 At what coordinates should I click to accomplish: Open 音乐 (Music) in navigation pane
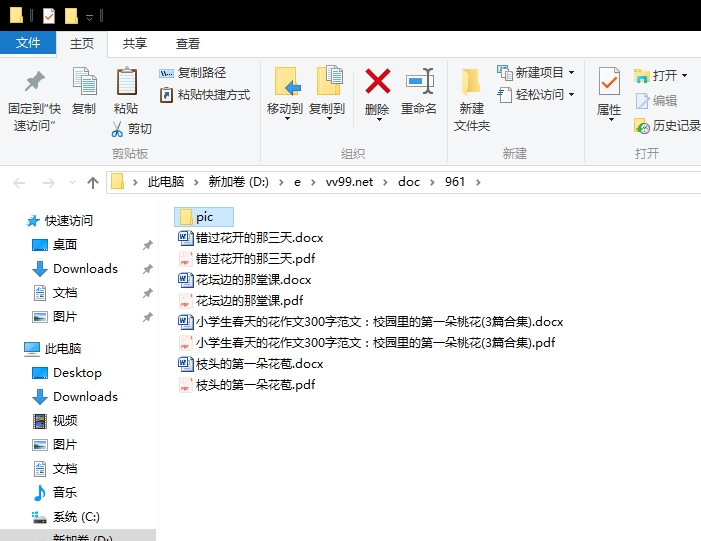(x=55, y=493)
